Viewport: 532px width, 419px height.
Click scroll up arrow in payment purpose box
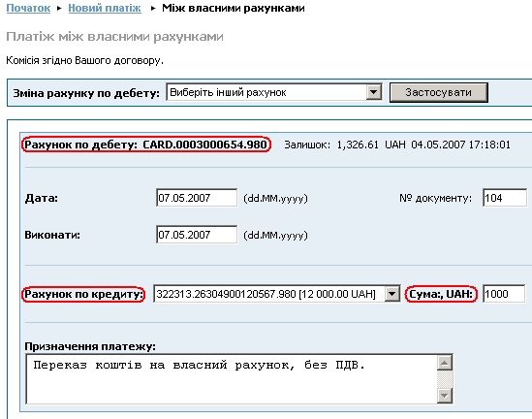coord(445,363)
